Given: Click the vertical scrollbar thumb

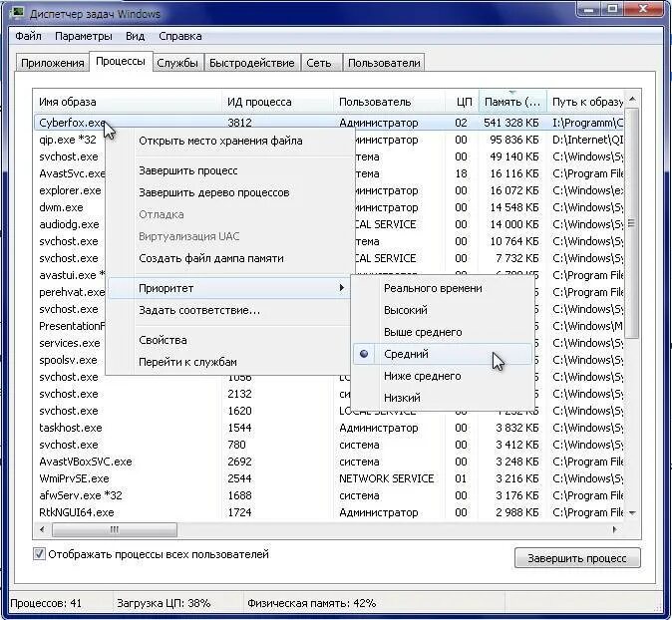Looking at the screenshot, I should pyautogui.click(x=632, y=223).
